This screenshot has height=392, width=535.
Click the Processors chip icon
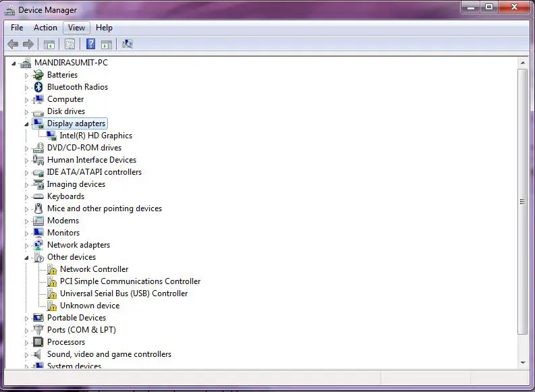[x=38, y=342]
